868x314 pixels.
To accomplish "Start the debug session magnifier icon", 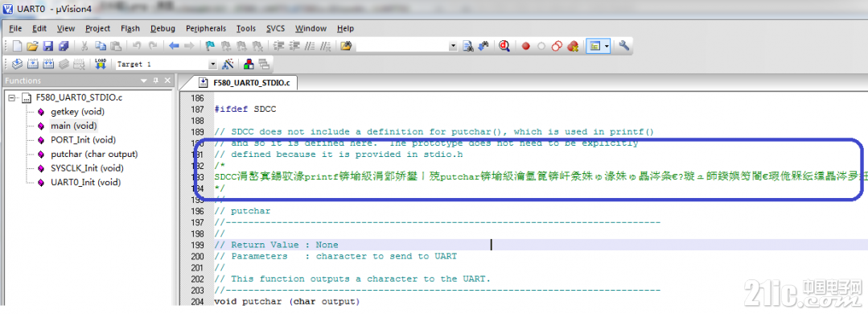I will pos(504,46).
